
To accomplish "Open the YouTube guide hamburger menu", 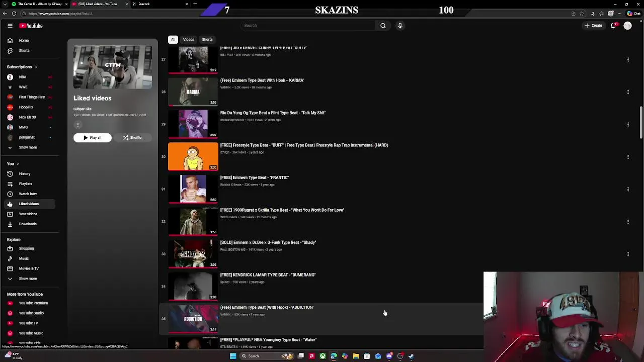I will tap(10, 26).
